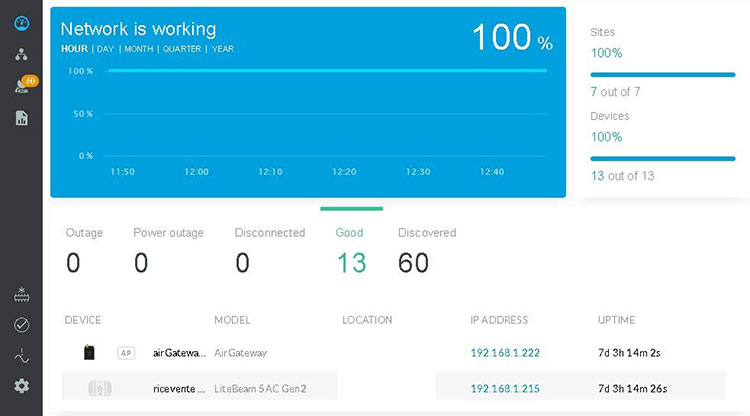Select the HOUR time range
The height and width of the screenshot is (416, 750).
tap(74, 49)
